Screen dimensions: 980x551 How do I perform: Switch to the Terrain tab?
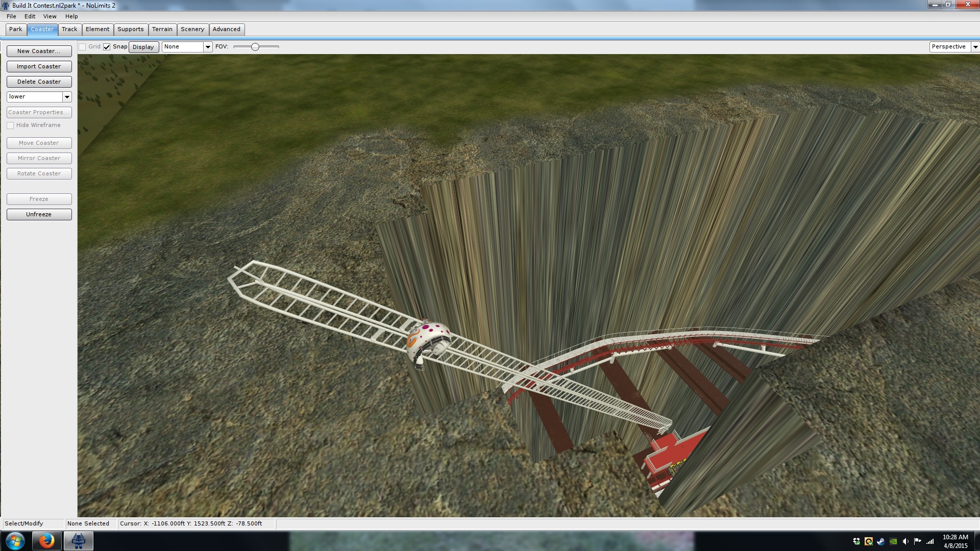click(162, 29)
